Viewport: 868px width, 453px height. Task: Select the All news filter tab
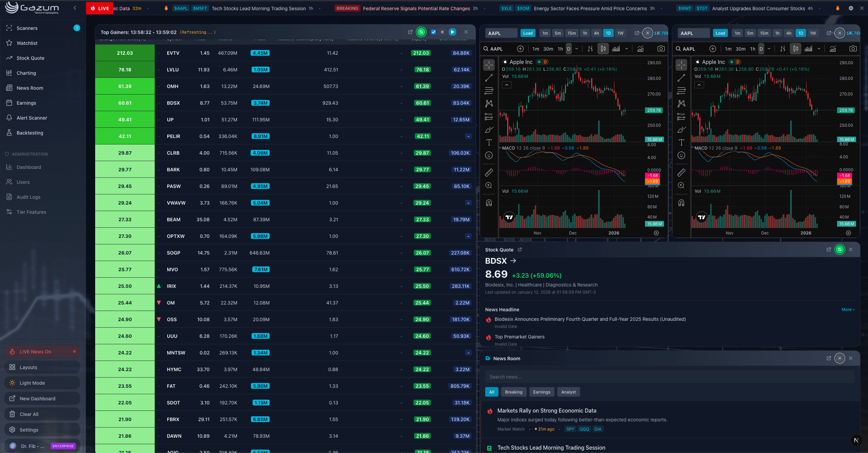pos(491,392)
